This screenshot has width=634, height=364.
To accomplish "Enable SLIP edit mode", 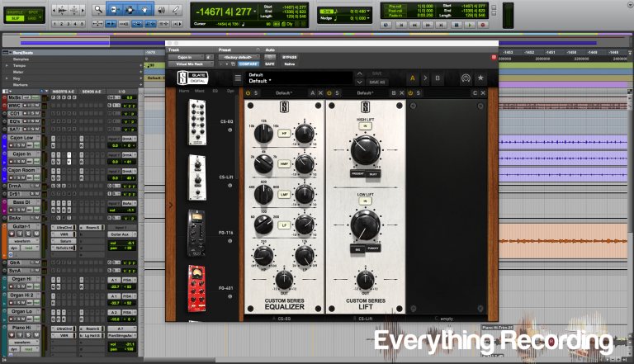I will pyautogui.click(x=16, y=18).
